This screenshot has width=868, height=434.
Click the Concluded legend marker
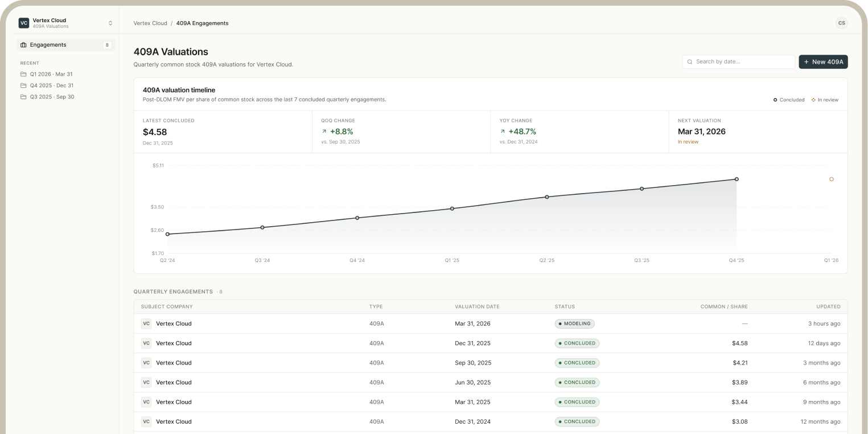(x=775, y=100)
